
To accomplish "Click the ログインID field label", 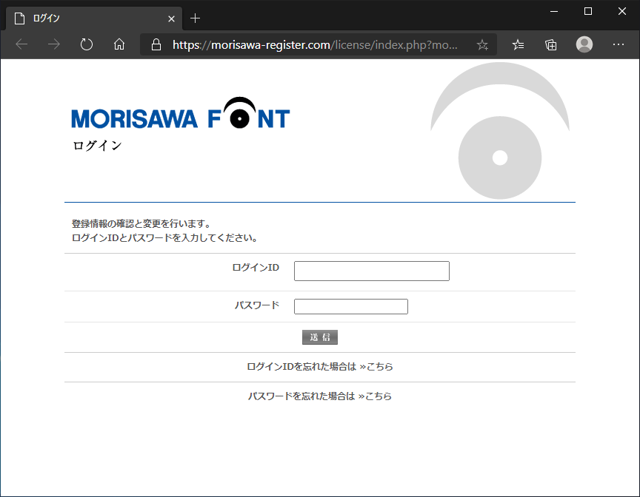I will [256, 268].
